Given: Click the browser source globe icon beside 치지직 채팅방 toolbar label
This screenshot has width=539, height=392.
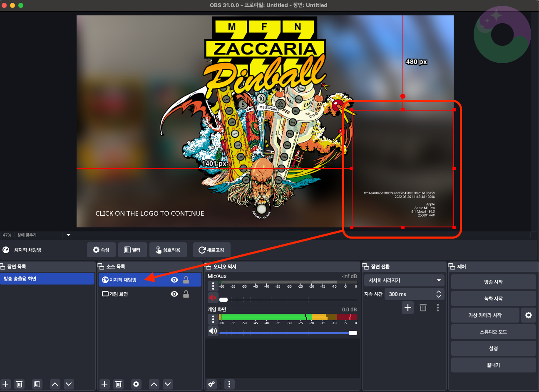Looking at the screenshot, I should point(6,250).
